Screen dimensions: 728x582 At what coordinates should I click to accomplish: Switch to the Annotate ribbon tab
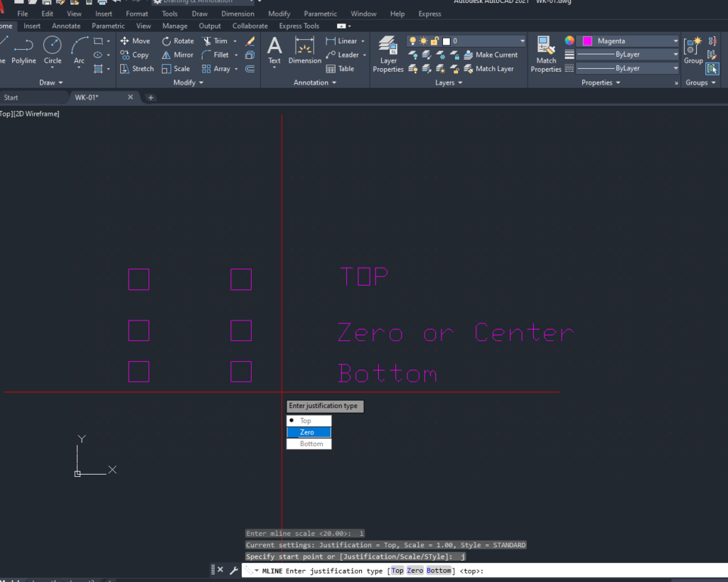[x=66, y=26]
